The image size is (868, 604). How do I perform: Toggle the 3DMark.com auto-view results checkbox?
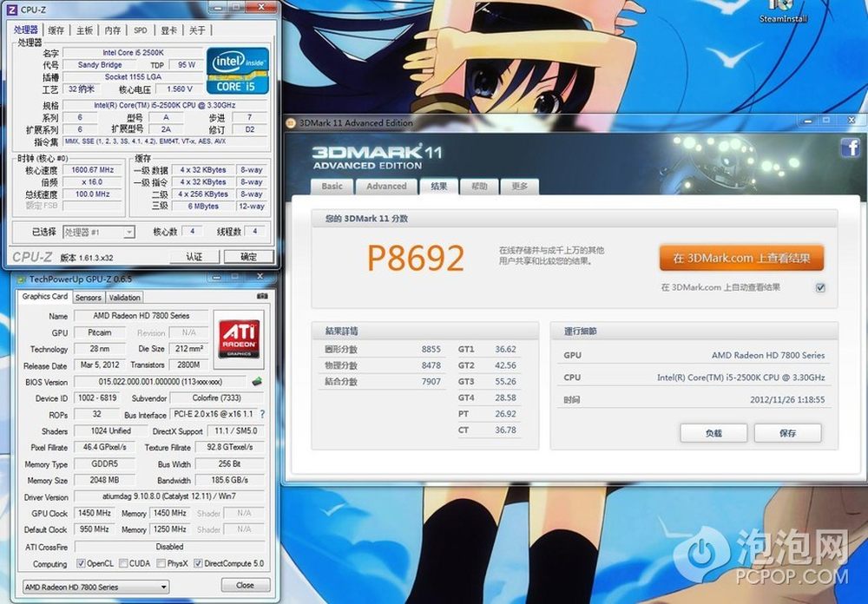[820, 287]
